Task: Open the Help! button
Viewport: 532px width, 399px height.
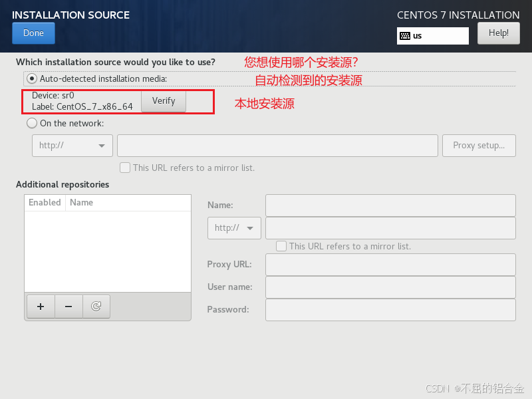Action: (x=498, y=33)
